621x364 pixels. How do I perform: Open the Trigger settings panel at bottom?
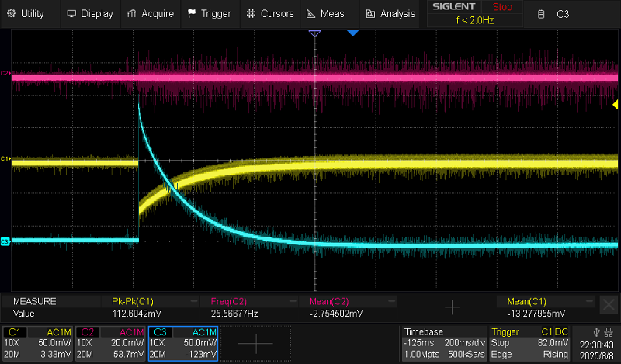point(531,342)
